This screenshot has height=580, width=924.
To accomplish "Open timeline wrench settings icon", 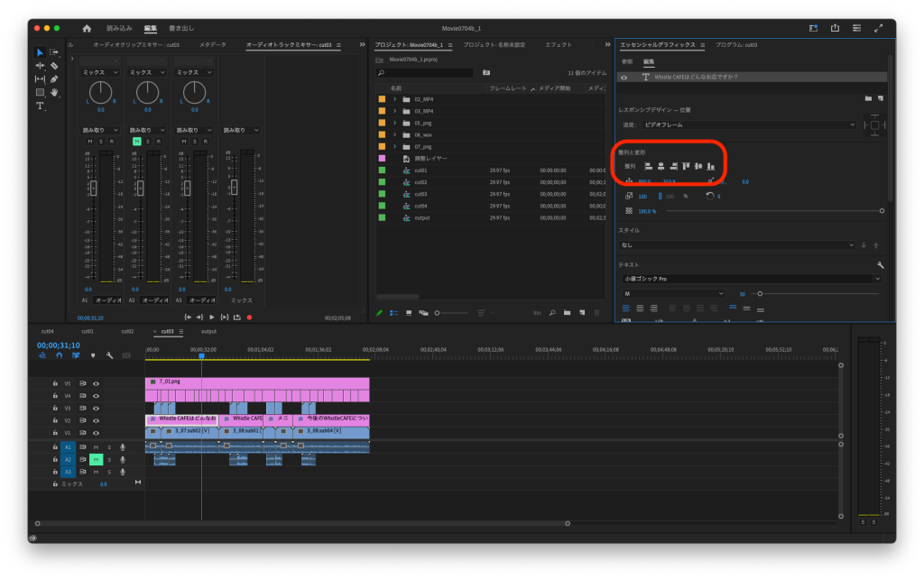I will coord(109,355).
